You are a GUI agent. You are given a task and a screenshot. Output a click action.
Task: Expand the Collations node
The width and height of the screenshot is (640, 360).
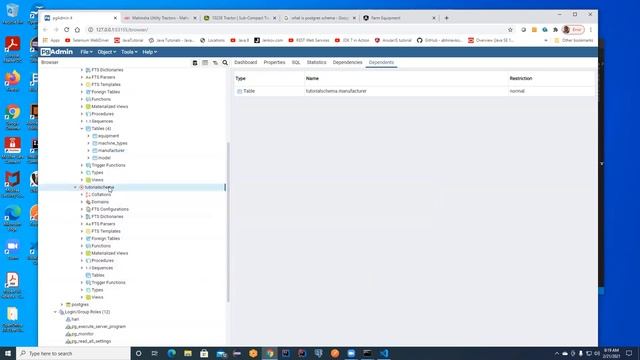coord(82,195)
